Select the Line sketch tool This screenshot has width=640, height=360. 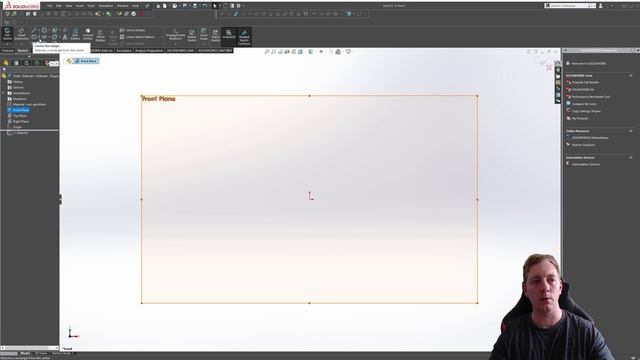click(34, 30)
